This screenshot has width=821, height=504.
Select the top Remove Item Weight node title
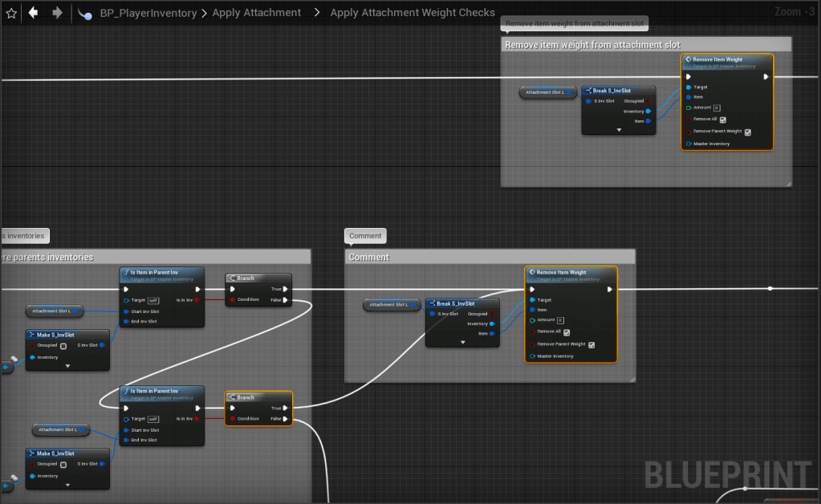(x=717, y=59)
